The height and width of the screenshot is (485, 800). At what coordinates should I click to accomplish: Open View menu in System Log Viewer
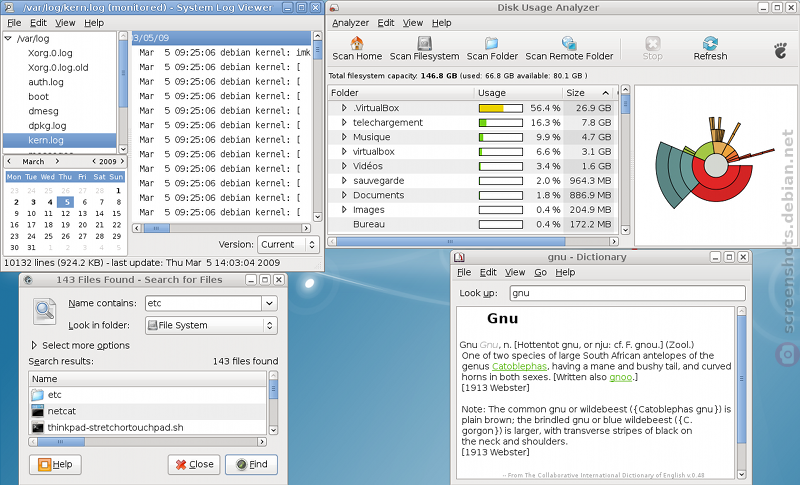coord(65,23)
